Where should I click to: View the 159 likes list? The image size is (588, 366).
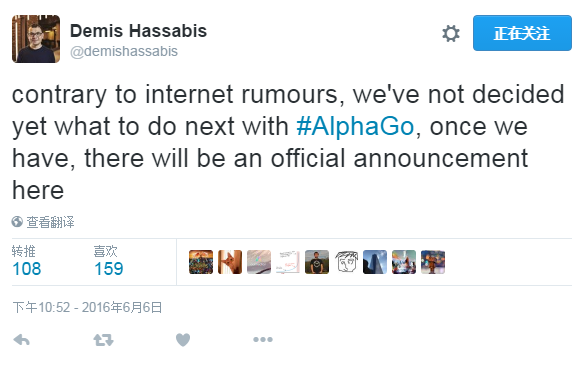[108, 261]
